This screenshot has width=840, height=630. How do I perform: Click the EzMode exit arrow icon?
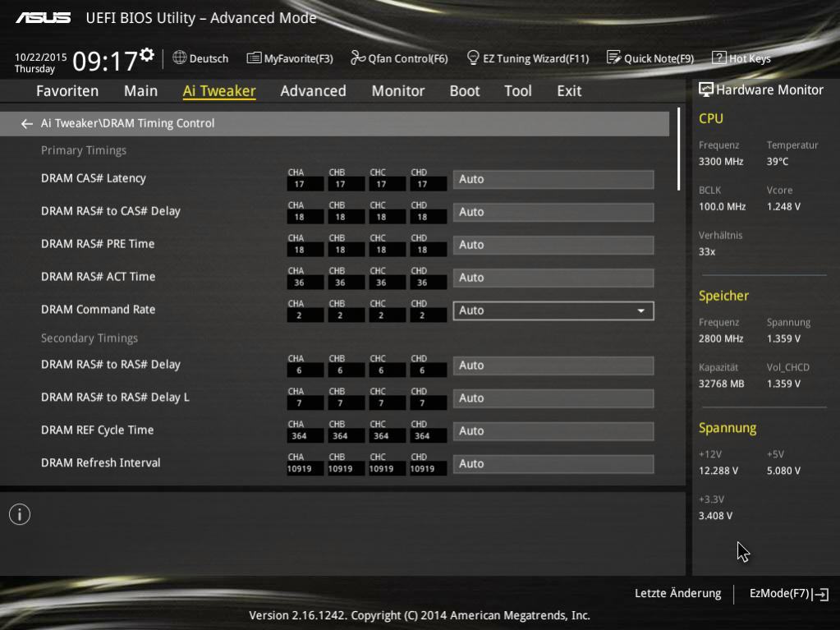[821, 594]
